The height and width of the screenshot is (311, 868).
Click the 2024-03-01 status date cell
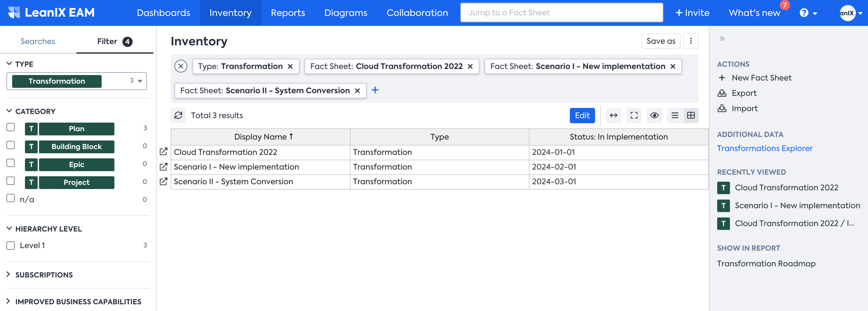tap(619, 182)
